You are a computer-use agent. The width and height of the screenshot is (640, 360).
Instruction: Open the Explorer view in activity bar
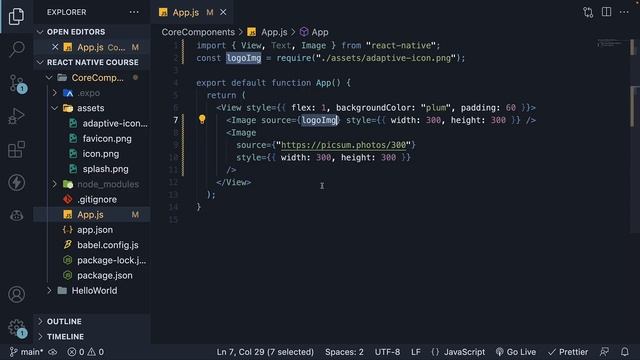[16, 16]
